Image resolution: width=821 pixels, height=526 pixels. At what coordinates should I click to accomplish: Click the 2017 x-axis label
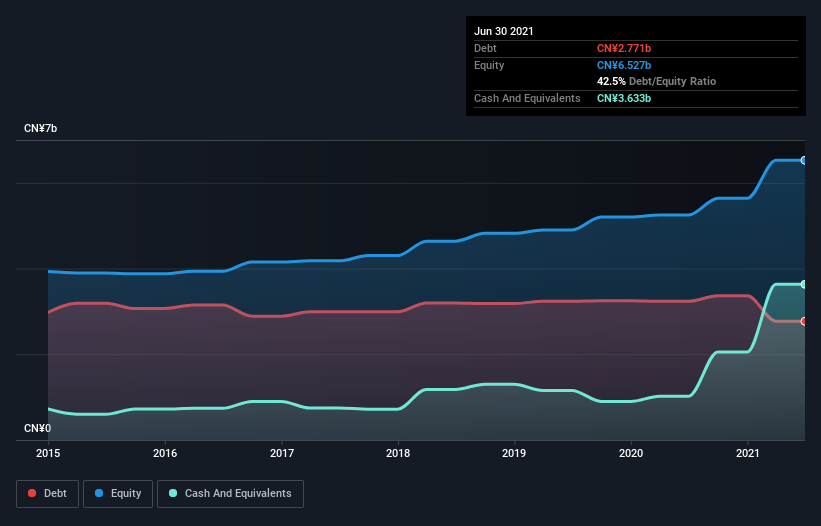pyautogui.click(x=282, y=453)
